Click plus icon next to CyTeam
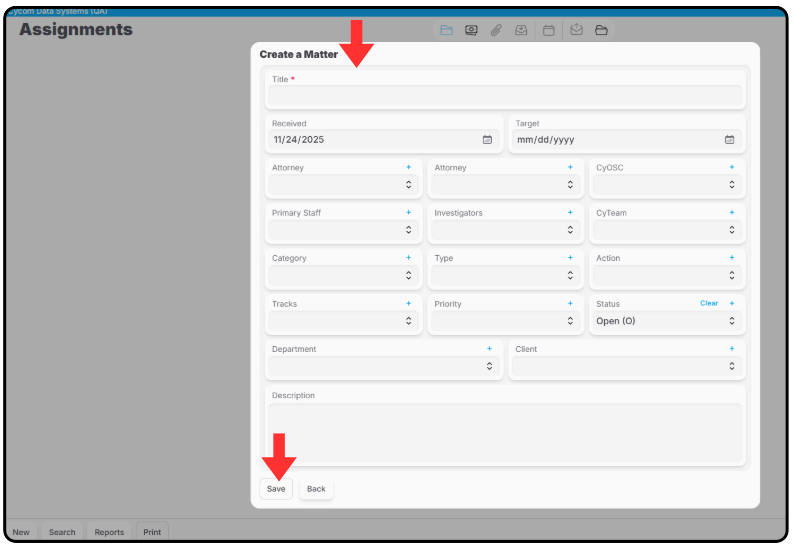794x546 pixels. [732, 212]
